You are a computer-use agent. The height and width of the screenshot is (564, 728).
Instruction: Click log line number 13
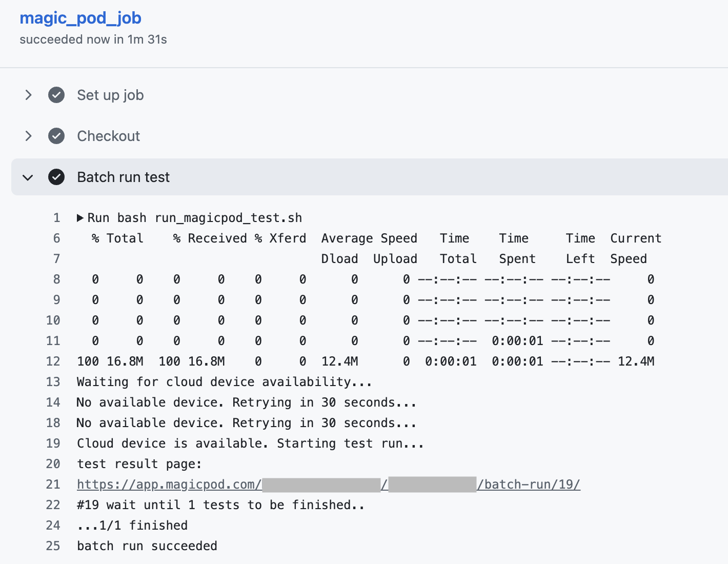coord(53,382)
